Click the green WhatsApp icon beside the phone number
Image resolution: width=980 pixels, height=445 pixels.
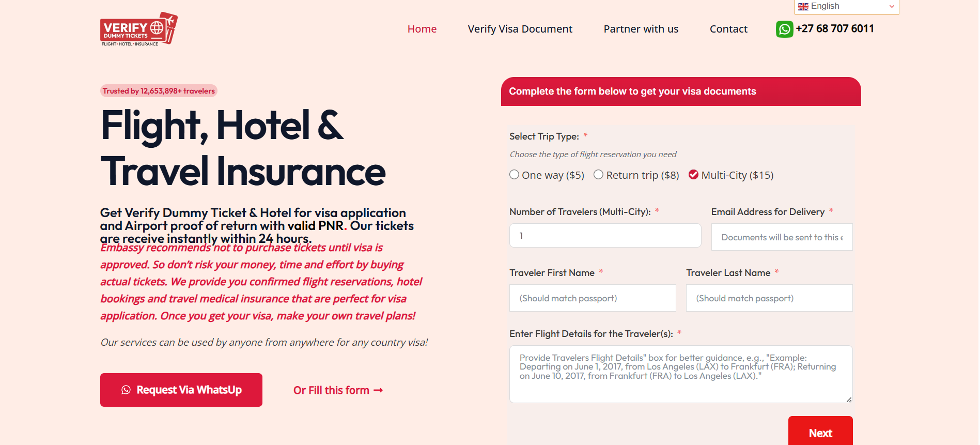(784, 29)
